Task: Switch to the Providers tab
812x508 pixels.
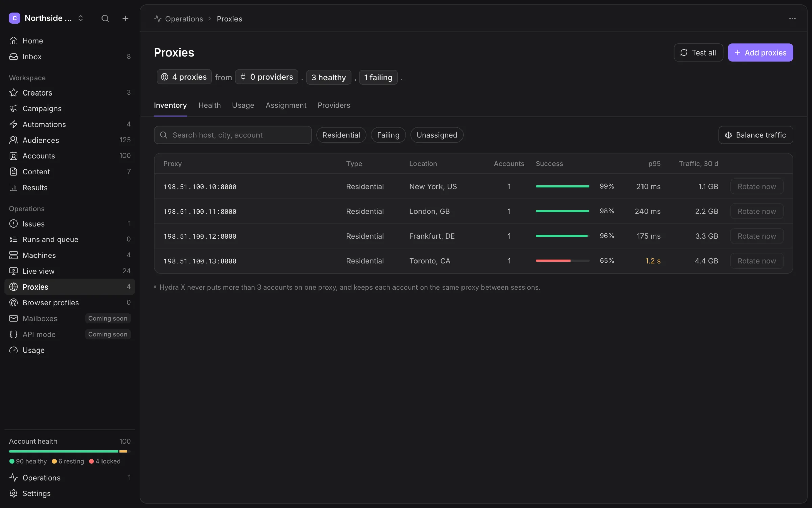Action: [334, 105]
